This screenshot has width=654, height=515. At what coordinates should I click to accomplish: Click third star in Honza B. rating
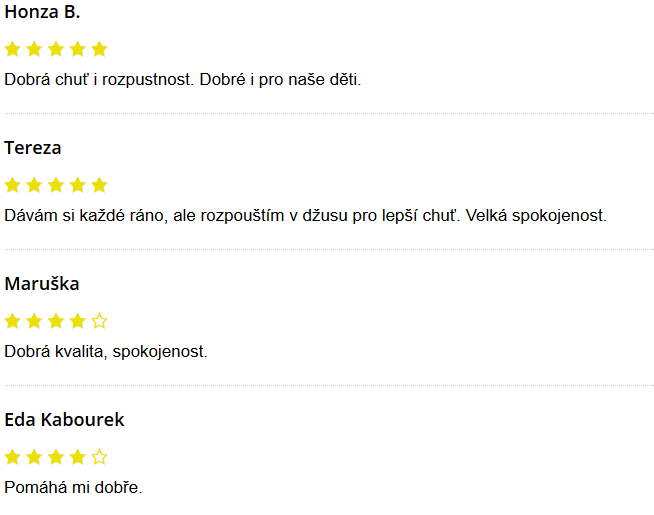pyautogui.click(x=56, y=49)
